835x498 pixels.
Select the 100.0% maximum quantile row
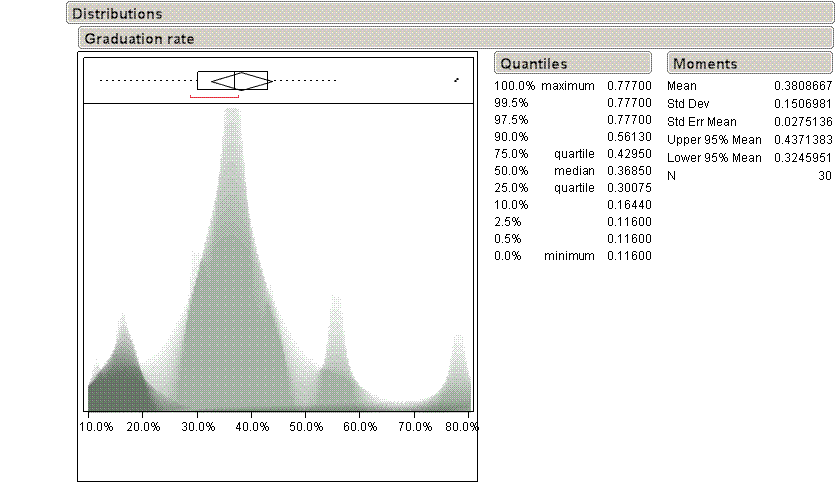[x=572, y=86]
